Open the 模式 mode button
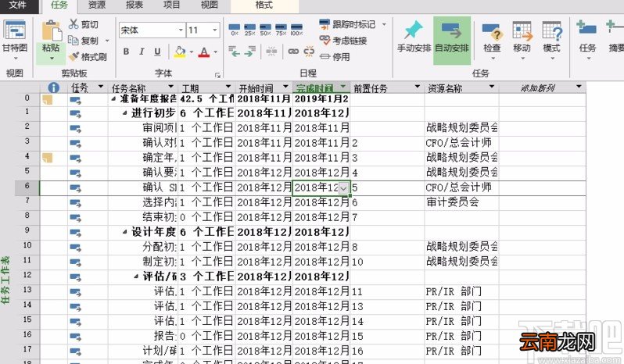This screenshot has width=624, height=364. (552, 40)
